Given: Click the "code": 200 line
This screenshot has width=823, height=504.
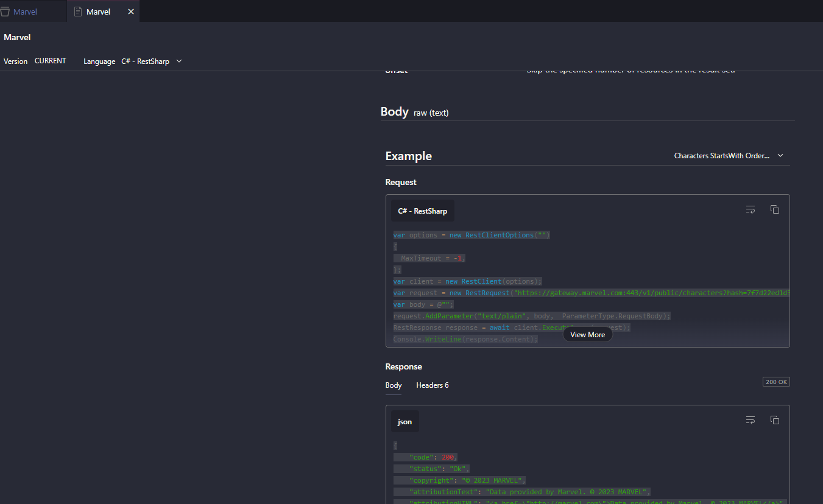Looking at the screenshot, I should pos(425,457).
